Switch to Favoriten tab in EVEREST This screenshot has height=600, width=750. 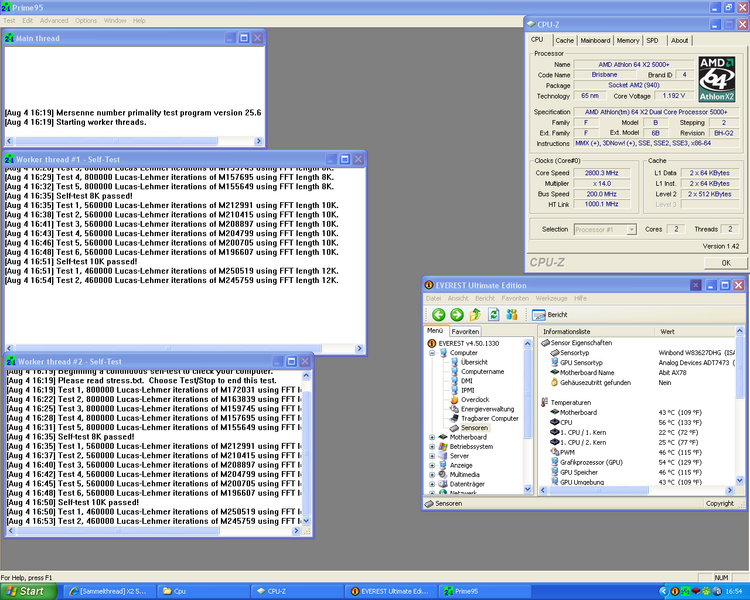[x=465, y=331]
